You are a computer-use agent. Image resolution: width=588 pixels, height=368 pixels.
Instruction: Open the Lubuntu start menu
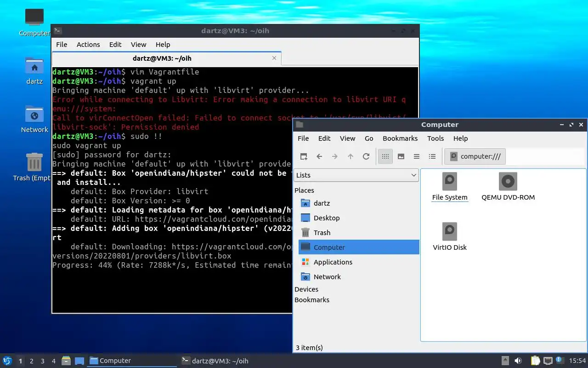[7, 361]
